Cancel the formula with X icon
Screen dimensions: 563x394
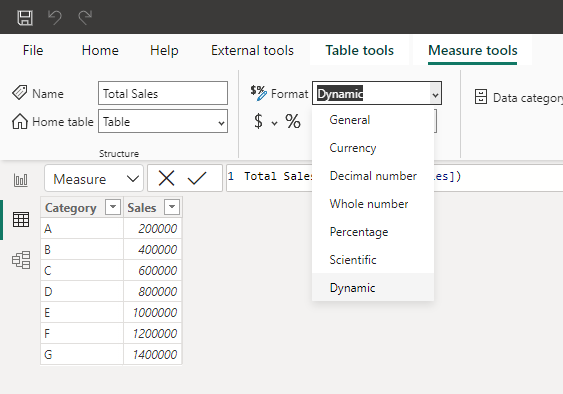(166, 178)
